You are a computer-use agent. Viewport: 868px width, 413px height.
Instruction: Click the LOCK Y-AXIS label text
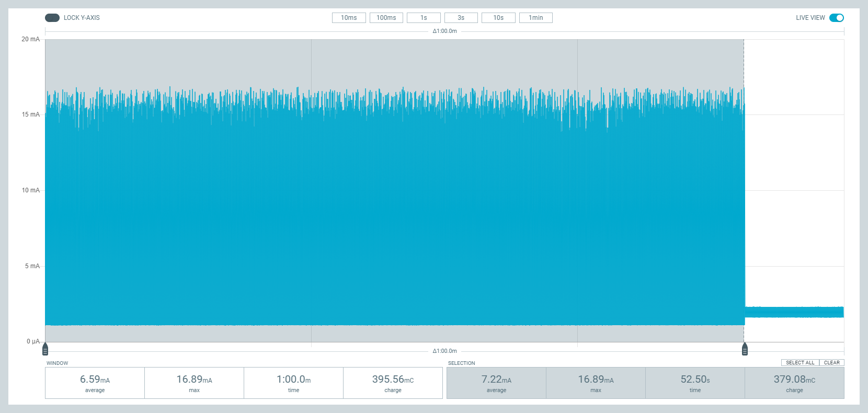[x=82, y=18]
